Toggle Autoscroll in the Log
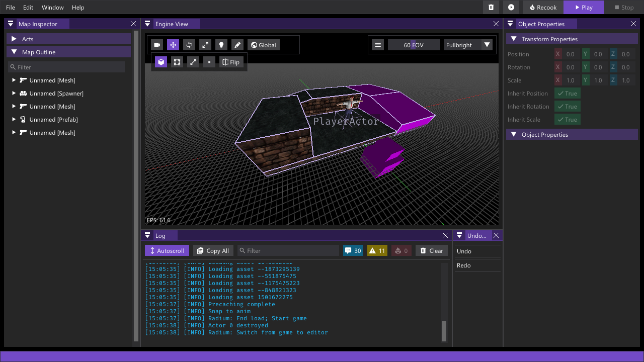The image size is (644, 362). click(x=167, y=250)
